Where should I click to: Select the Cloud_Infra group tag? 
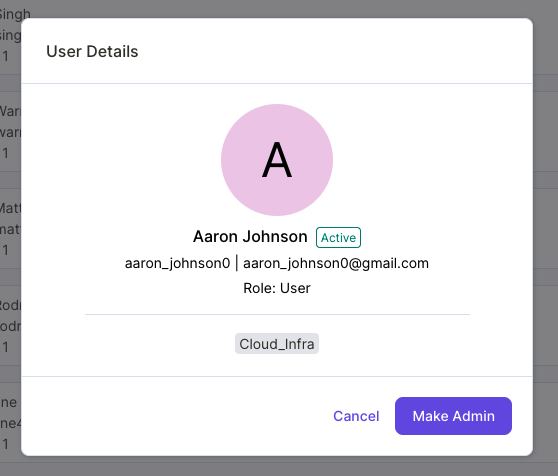277,344
